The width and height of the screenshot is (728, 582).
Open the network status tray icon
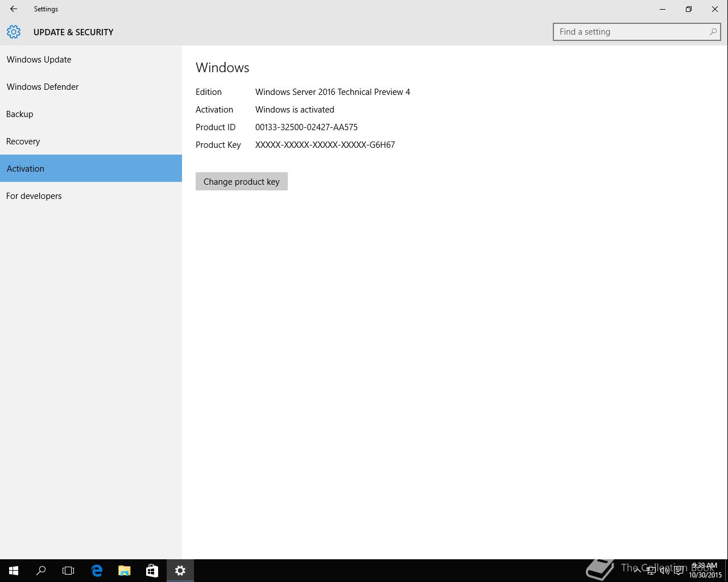point(651,571)
